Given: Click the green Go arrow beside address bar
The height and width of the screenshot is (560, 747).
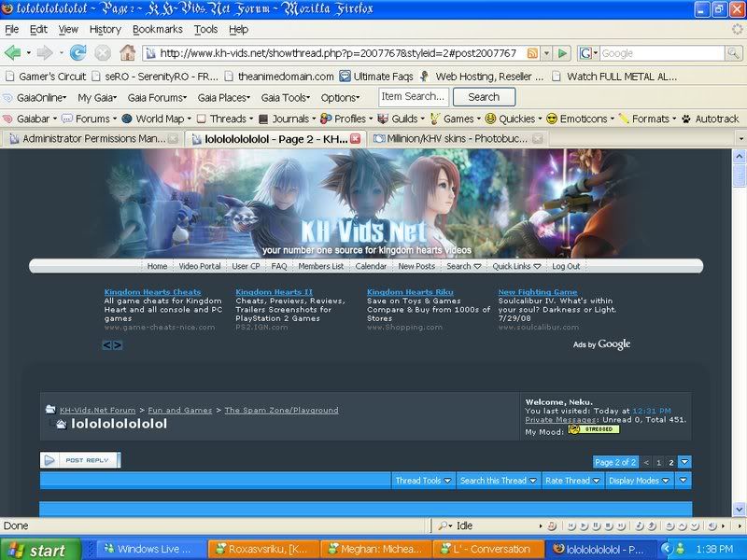Looking at the screenshot, I should tap(562, 53).
